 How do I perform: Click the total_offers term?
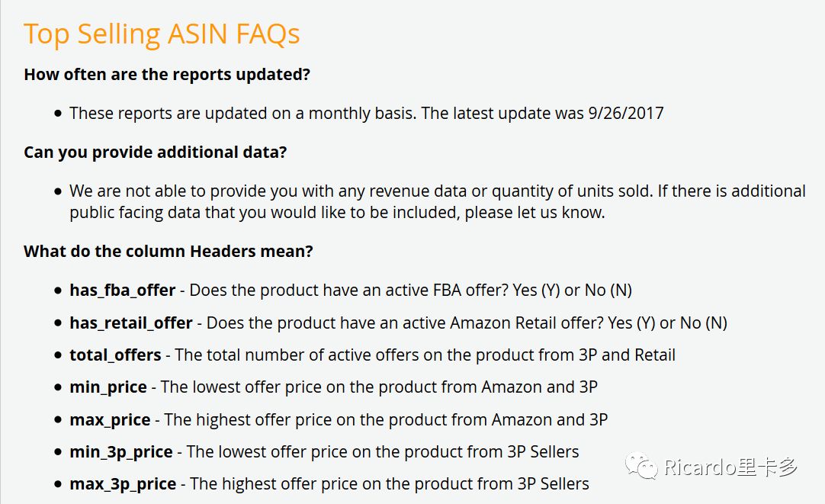coord(115,355)
